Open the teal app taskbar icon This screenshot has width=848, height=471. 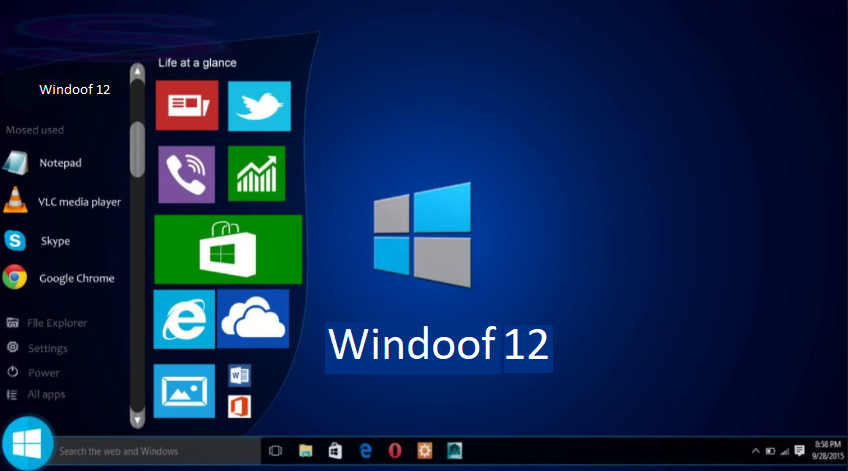tap(454, 450)
